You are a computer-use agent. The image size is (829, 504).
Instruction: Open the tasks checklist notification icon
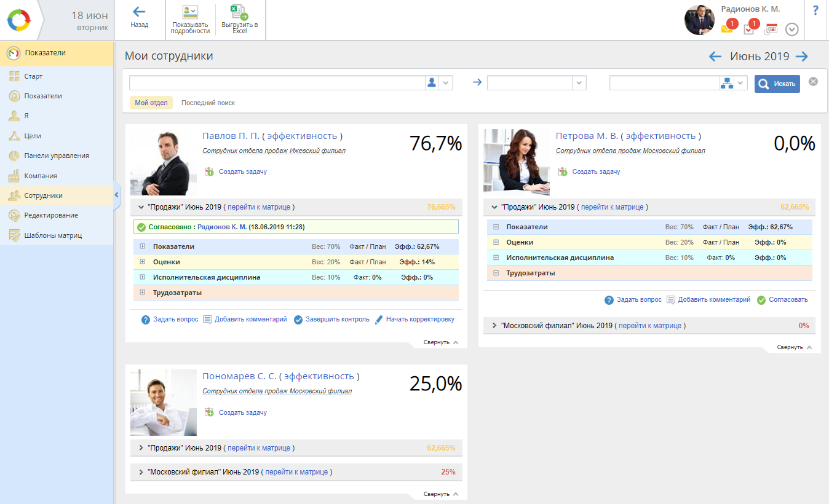point(749,28)
